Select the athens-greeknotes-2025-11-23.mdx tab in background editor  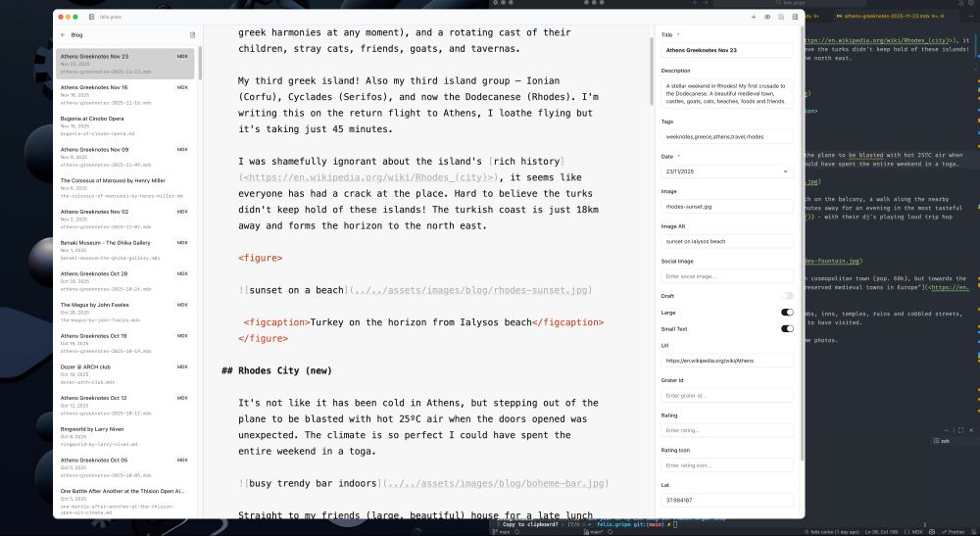pyautogui.click(x=894, y=17)
